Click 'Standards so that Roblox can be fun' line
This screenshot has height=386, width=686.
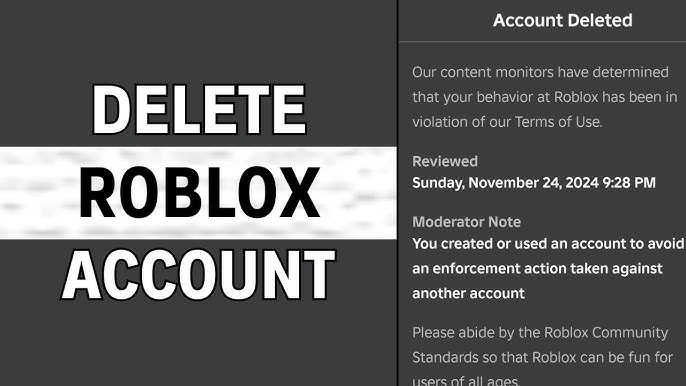click(542, 358)
